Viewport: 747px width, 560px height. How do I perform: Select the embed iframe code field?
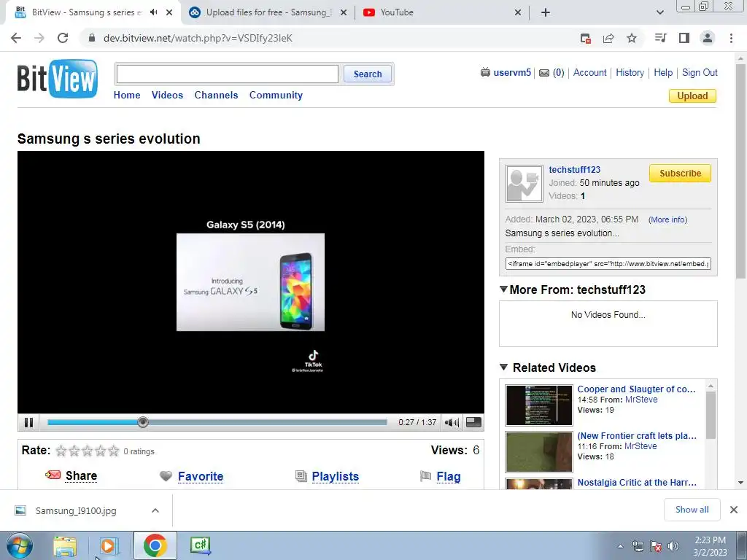608,263
